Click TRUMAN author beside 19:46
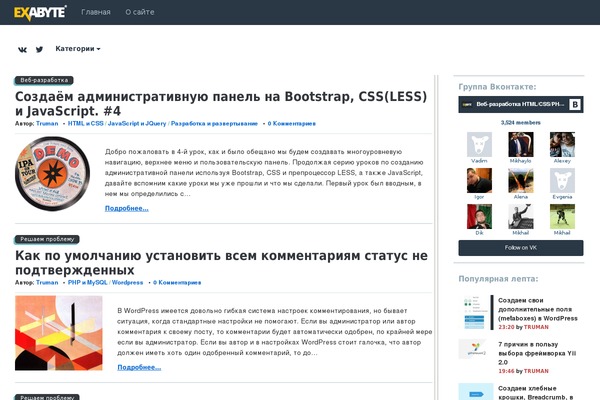 point(536,371)
